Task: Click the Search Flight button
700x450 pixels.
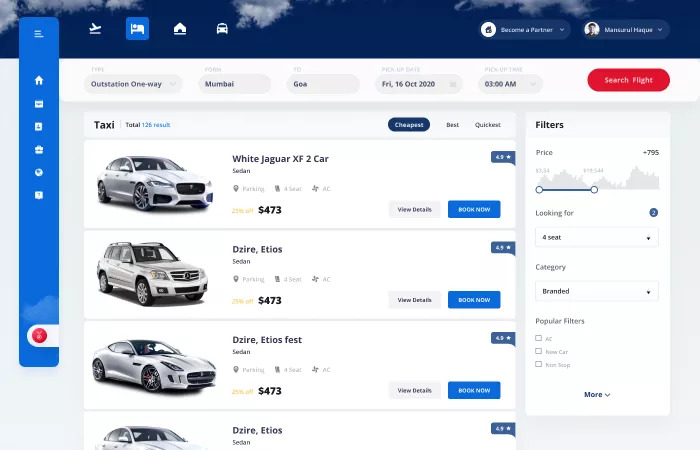Action: coord(629,80)
